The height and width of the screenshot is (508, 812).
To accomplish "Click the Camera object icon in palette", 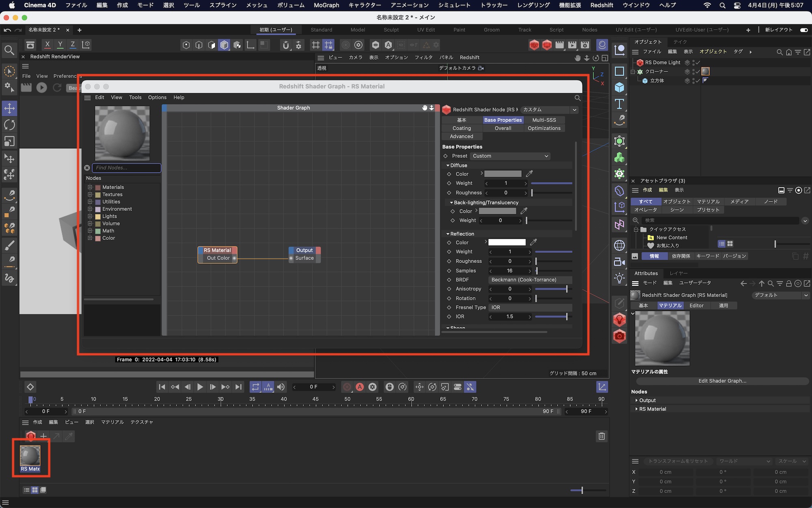I will 619,262.
